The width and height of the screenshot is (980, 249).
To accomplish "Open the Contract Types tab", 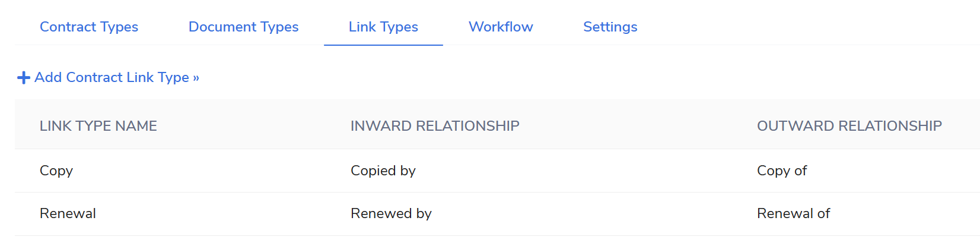I will point(89,27).
